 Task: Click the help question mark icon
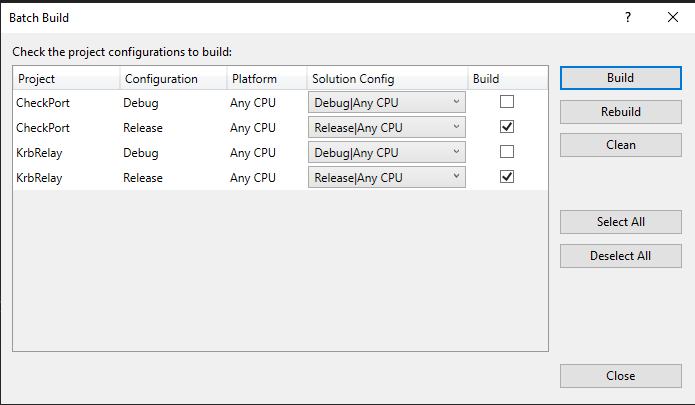pos(628,18)
